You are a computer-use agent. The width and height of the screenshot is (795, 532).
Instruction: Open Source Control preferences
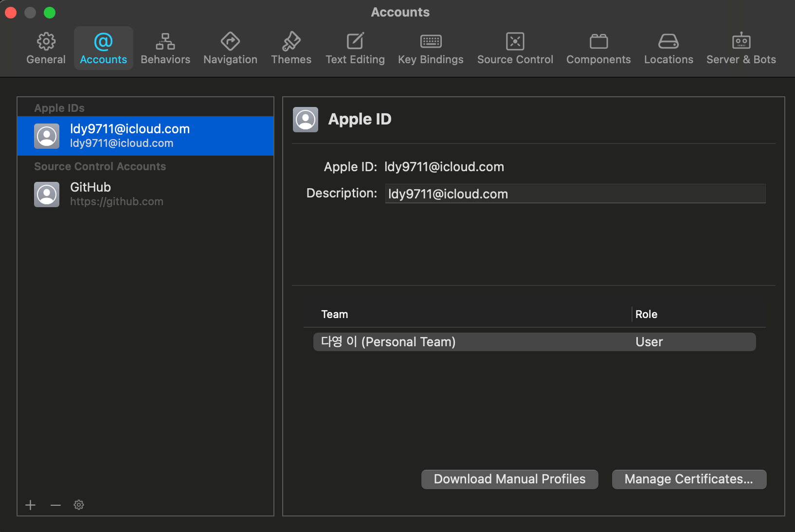click(515, 48)
